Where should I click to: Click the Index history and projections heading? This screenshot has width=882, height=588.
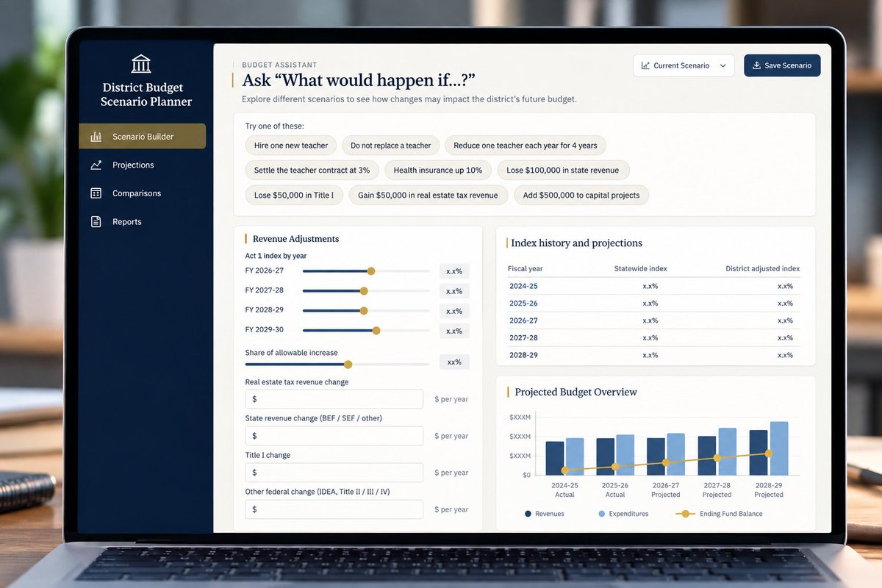click(576, 243)
